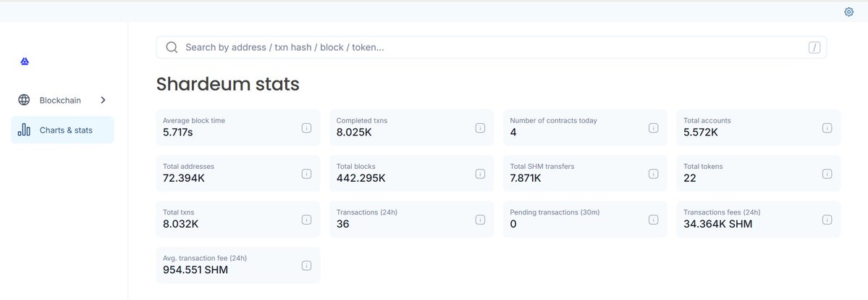868x300 pixels.
Task: Click the Pending transactions (30m) label
Action: pos(555,212)
